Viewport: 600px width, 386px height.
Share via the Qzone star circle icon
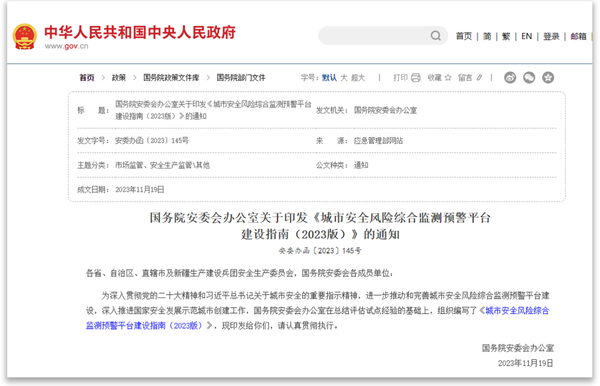click(548, 78)
